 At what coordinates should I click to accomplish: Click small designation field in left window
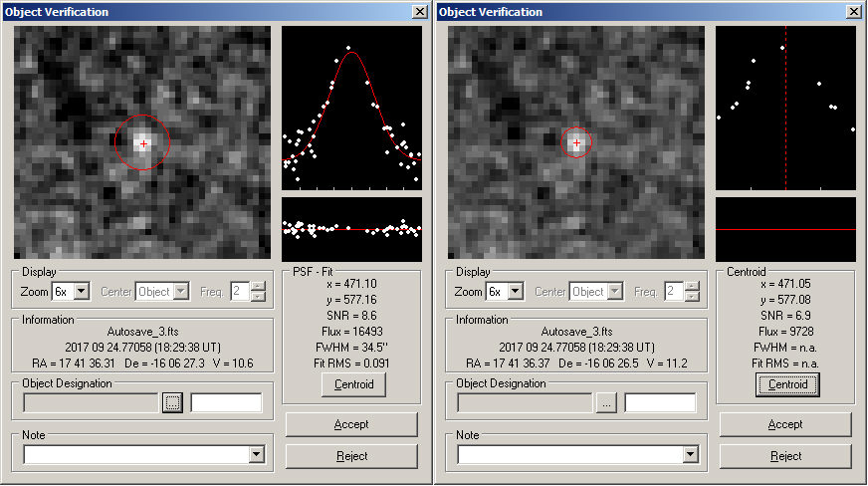click(x=226, y=403)
